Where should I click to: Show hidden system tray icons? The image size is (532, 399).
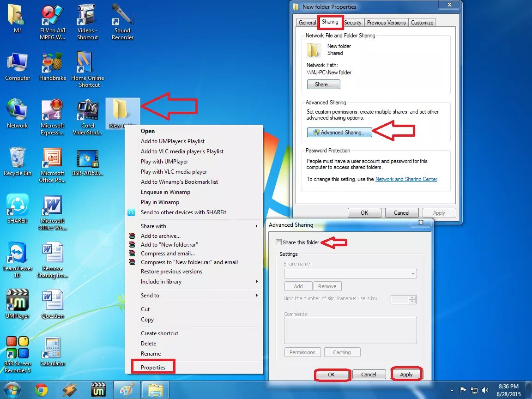pyautogui.click(x=452, y=391)
